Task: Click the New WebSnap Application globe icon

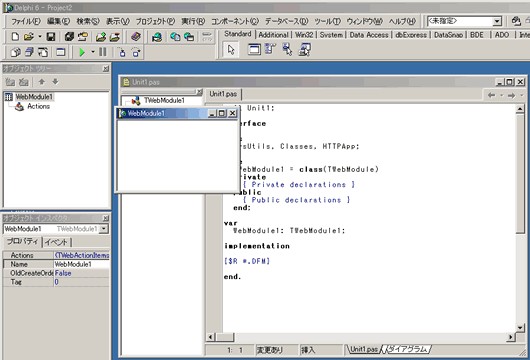Action: (x=156, y=37)
